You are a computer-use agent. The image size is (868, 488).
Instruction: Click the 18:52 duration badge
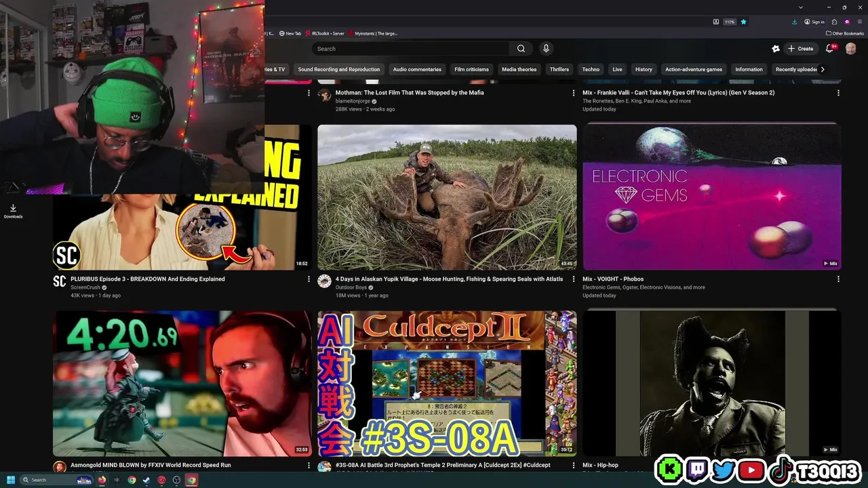(x=302, y=264)
